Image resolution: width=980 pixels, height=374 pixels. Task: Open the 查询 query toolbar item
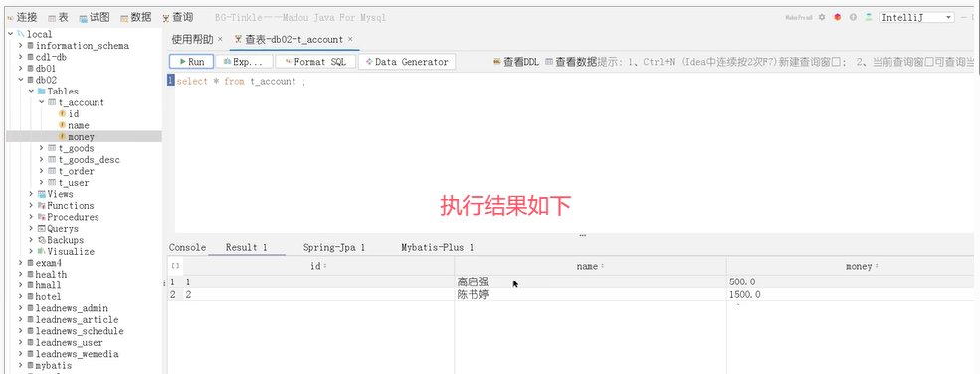click(177, 18)
